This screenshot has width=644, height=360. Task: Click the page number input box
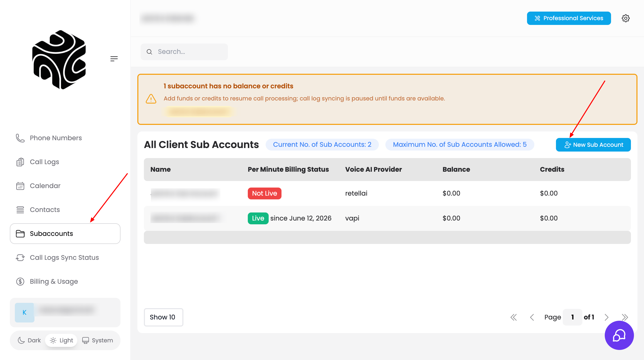click(x=572, y=317)
